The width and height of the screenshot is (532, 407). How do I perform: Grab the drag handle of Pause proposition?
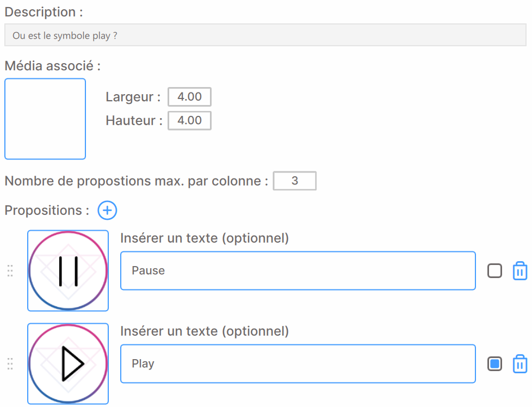tap(10, 271)
